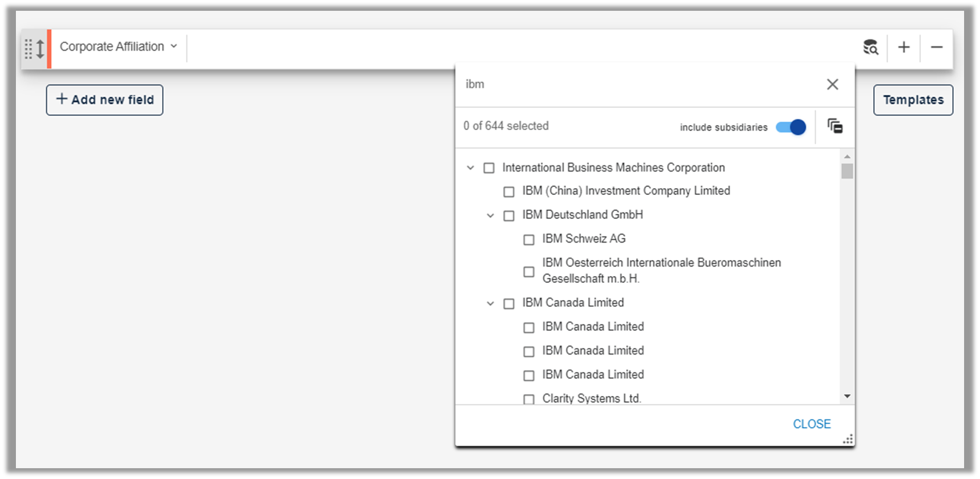
Task: Click the deselect all stacked icon
Action: [x=835, y=126]
